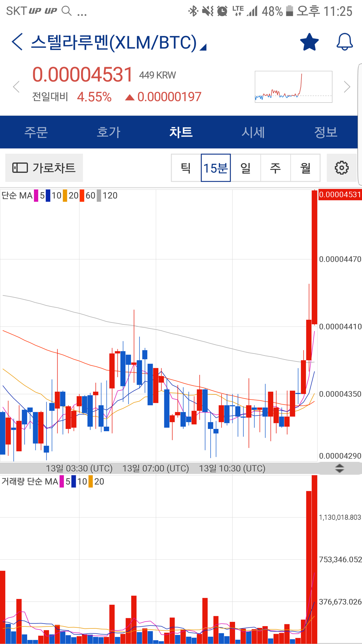The width and height of the screenshot is (362, 644).
Task: Tap the magenta MA 5 color swatch
Action: point(36,196)
